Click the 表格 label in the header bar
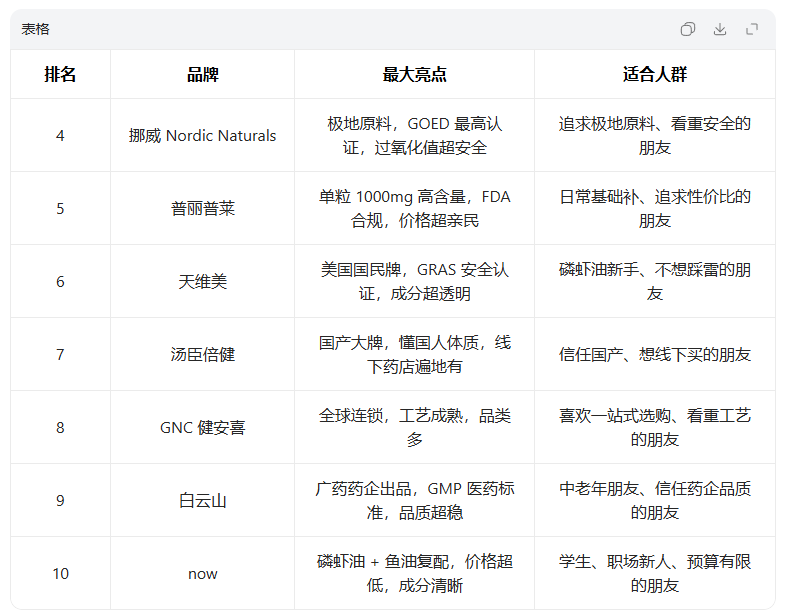 (36, 29)
